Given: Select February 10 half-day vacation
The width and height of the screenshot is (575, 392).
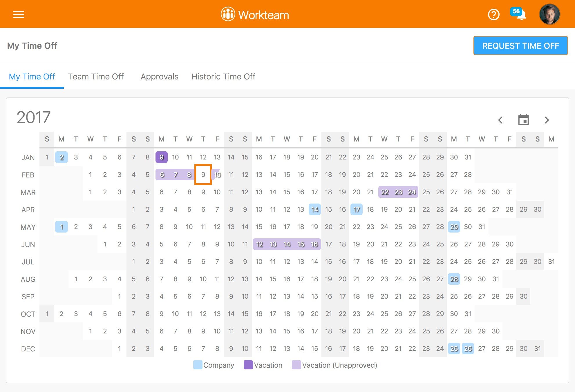Looking at the screenshot, I should [x=217, y=175].
